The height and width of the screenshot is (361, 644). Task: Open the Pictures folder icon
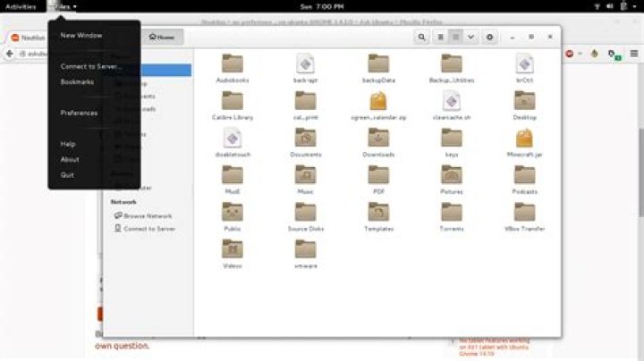(452, 180)
